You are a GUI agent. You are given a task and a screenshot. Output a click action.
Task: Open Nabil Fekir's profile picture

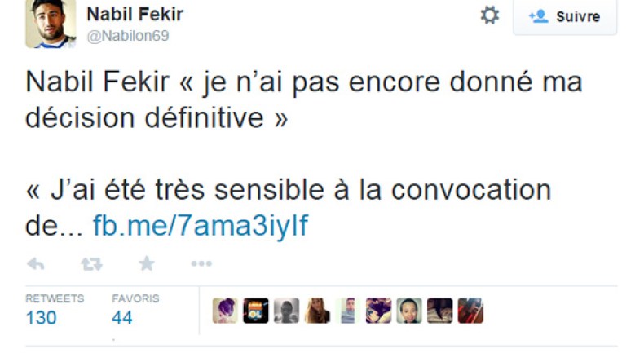tap(51, 22)
